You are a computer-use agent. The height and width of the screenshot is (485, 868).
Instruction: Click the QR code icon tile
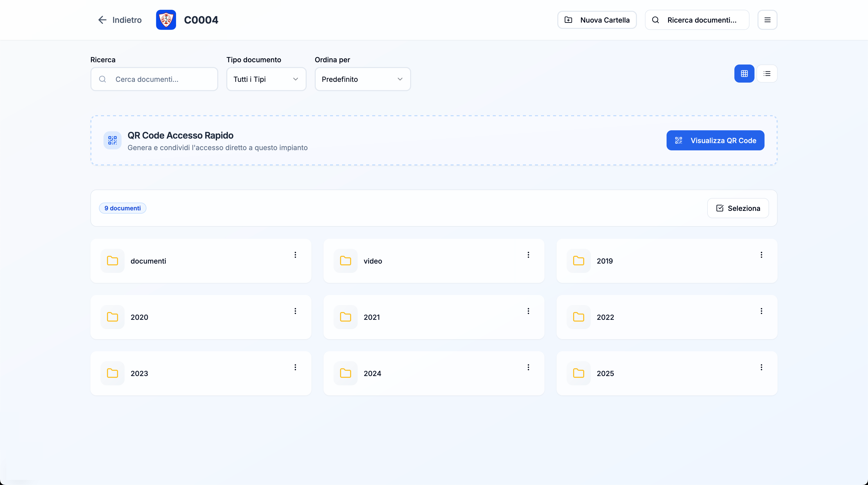click(x=112, y=140)
